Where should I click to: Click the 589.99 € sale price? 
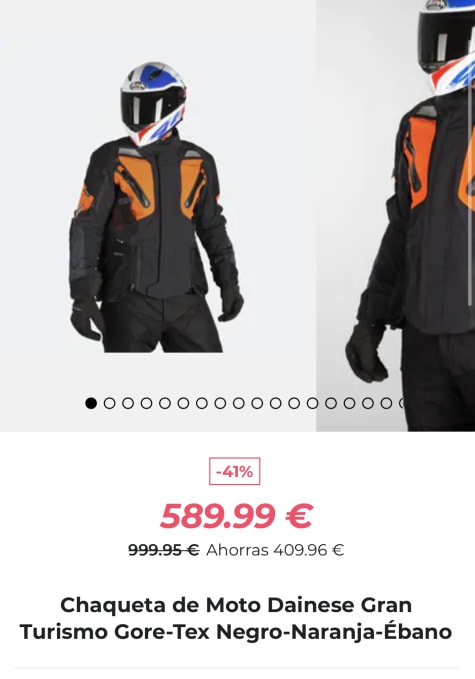pos(236,516)
